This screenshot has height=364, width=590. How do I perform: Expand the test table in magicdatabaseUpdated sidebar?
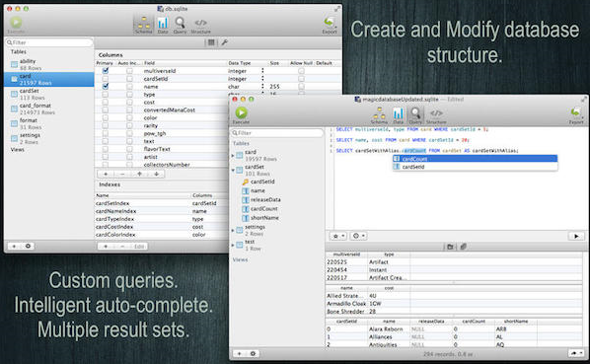(233, 246)
